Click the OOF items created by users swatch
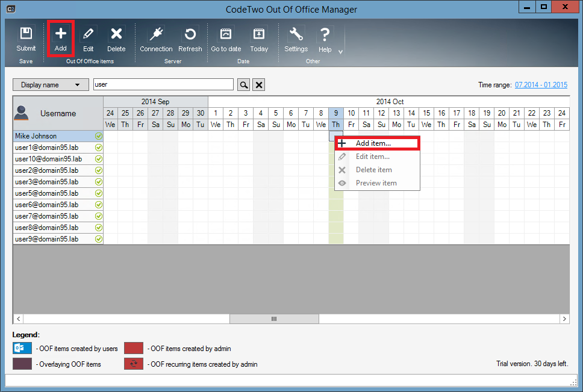583x392 pixels. click(x=22, y=348)
